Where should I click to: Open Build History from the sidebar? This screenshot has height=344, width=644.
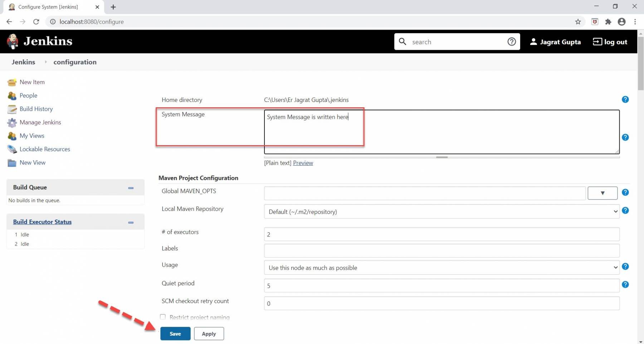[12, 109]
